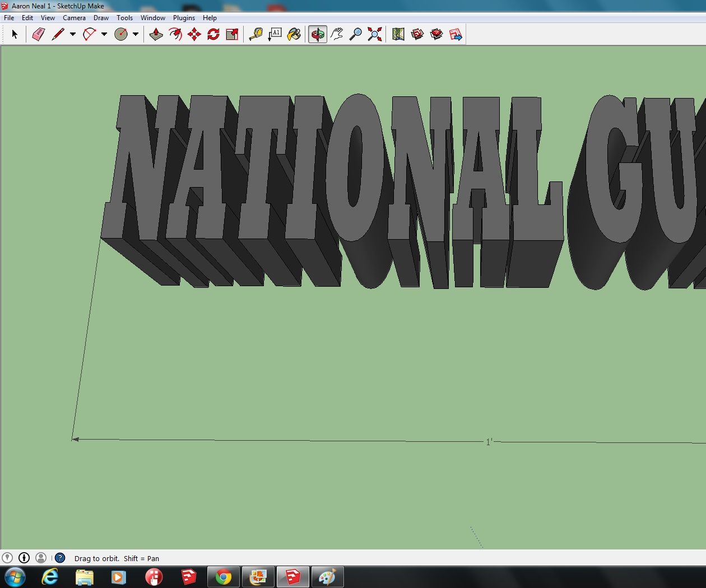This screenshot has width=706, height=588.
Task: Select the Paint Bucket tool
Action: (x=294, y=34)
